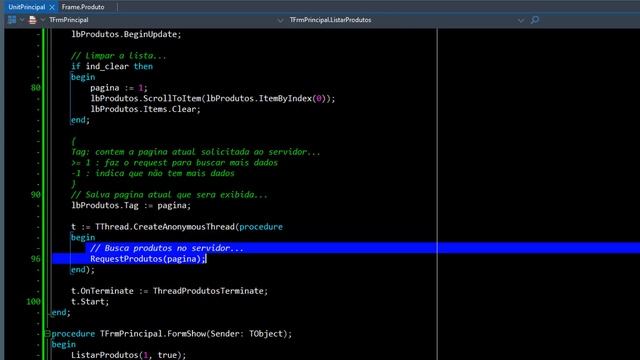Click the 'pagina := 1;' line
Screen dimensions: 640x360
pos(119,88)
